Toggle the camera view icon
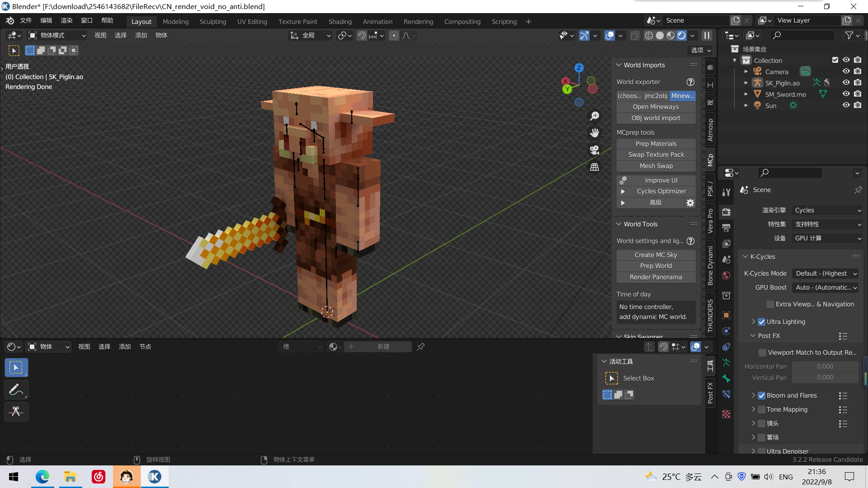 click(594, 150)
